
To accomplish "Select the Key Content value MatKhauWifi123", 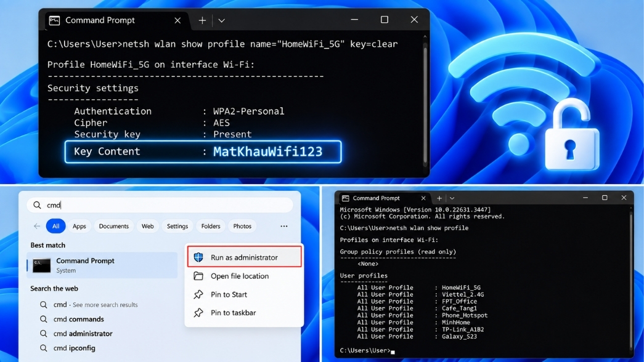I will (x=268, y=151).
